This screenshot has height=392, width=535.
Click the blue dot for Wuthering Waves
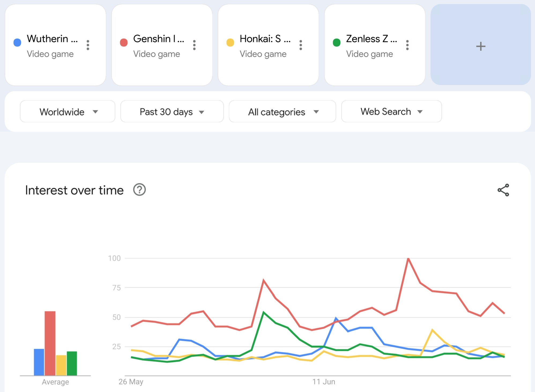click(x=17, y=42)
